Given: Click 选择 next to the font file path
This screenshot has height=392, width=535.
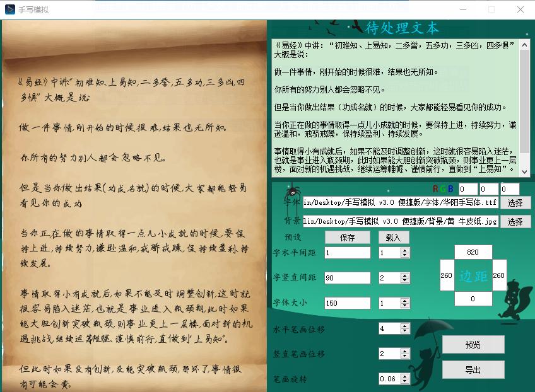Looking at the screenshot, I should pyautogui.click(x=516, y=202).
